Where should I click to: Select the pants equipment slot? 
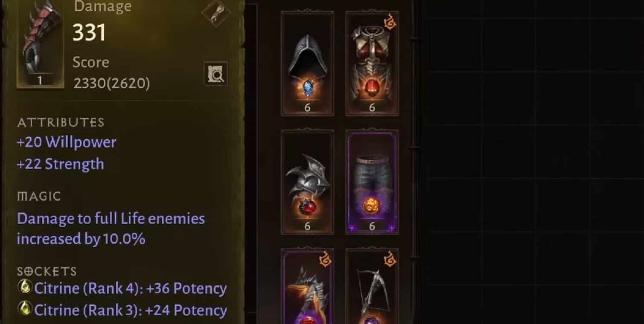pyautogui.click(x=372, y=182)
